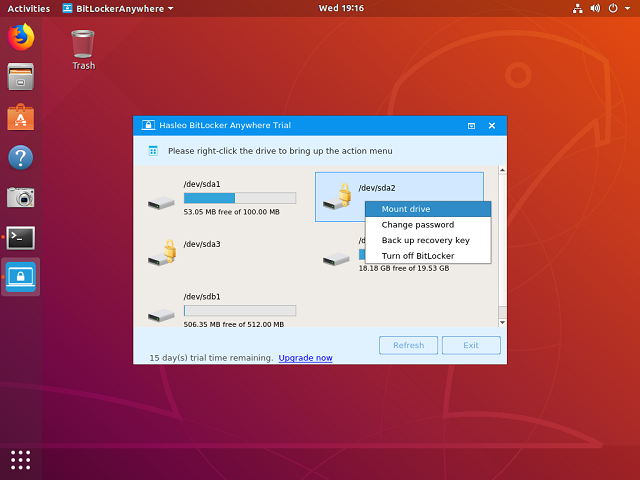The image size is (640, 480).
Task: Choose Turn off BitLocker menu entry
Action: [428, 256]
